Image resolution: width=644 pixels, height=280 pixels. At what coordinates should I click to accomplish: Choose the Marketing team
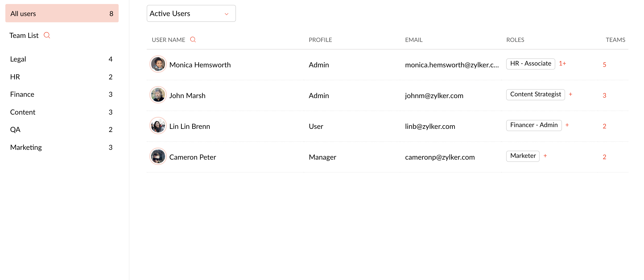click(x=26, y=147)
